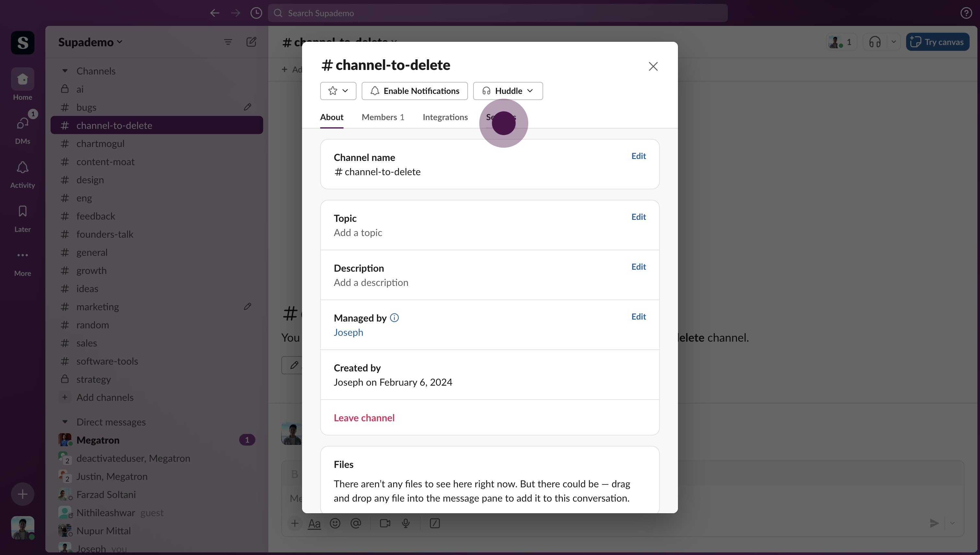The width and height of the screenshot is (980, 555).
Task: Open the history clock icon
Action: [256, 13]
